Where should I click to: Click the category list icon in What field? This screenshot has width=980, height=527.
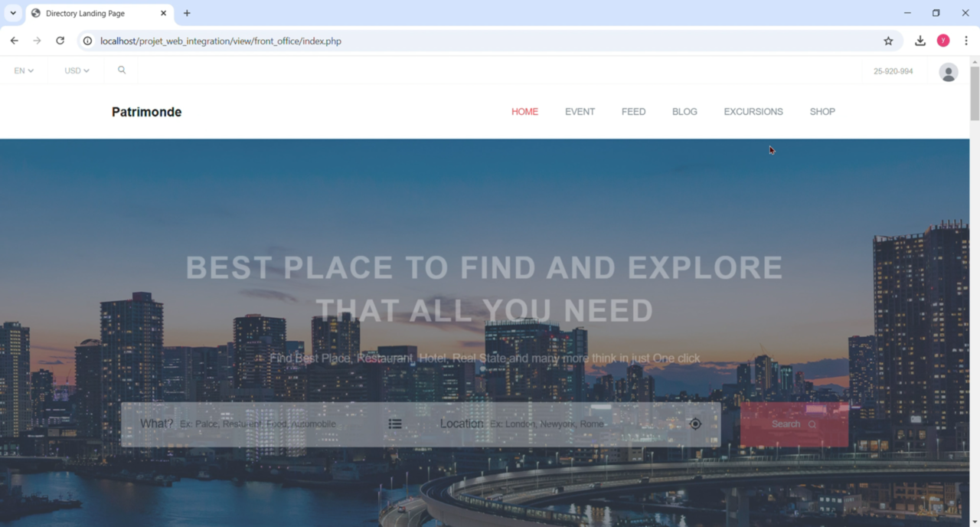(395, 424)
